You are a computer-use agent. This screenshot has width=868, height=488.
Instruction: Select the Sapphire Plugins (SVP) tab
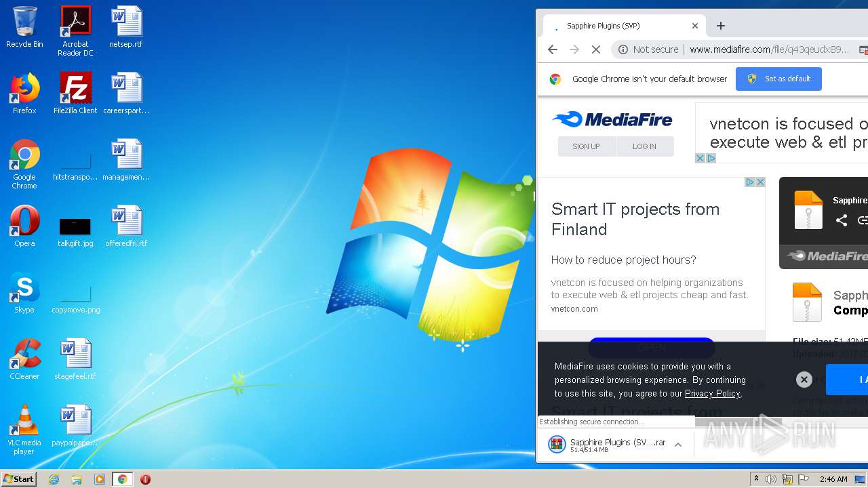coord(625,26)
